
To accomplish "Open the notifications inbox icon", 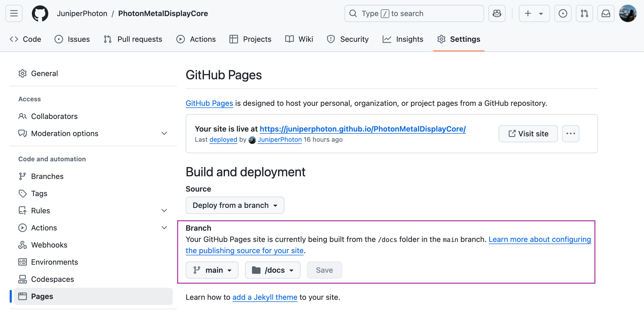I will (606, 13).
